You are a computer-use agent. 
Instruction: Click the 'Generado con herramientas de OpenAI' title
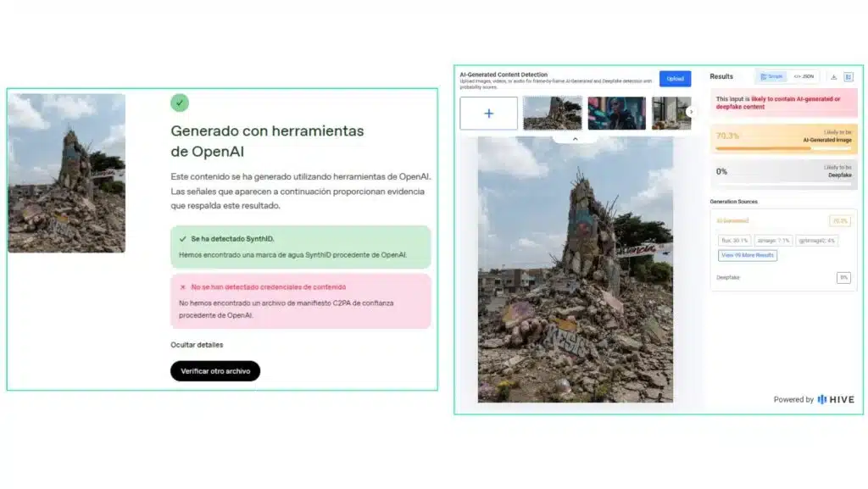(x=267, y=141)
